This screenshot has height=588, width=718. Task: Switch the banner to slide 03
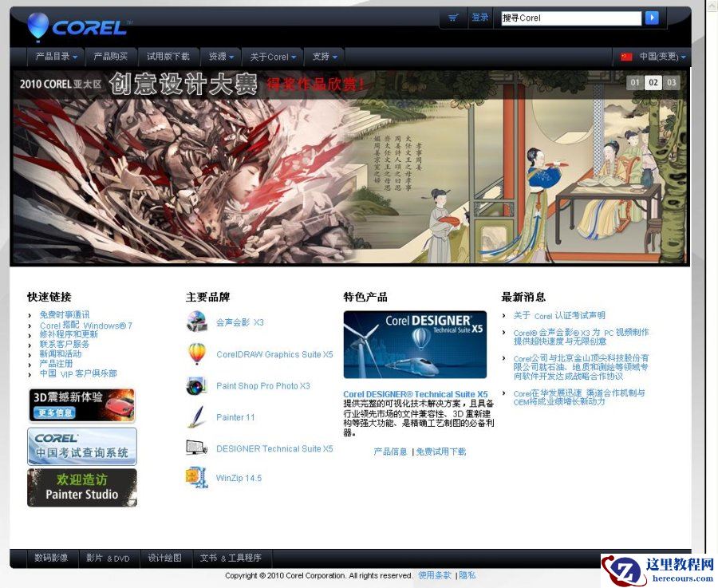tap(671, 82)
